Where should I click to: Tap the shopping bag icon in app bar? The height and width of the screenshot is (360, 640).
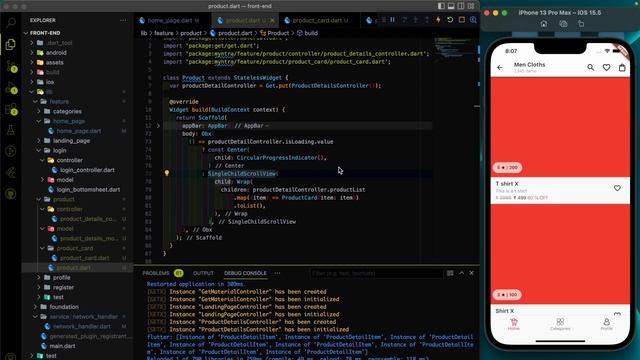[622, 67]
